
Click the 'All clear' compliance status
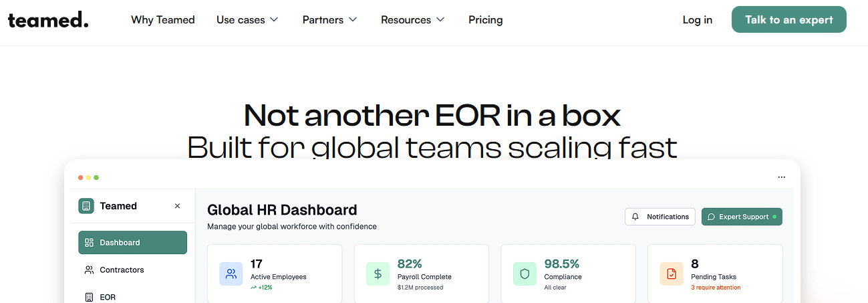tap(556, 288)
